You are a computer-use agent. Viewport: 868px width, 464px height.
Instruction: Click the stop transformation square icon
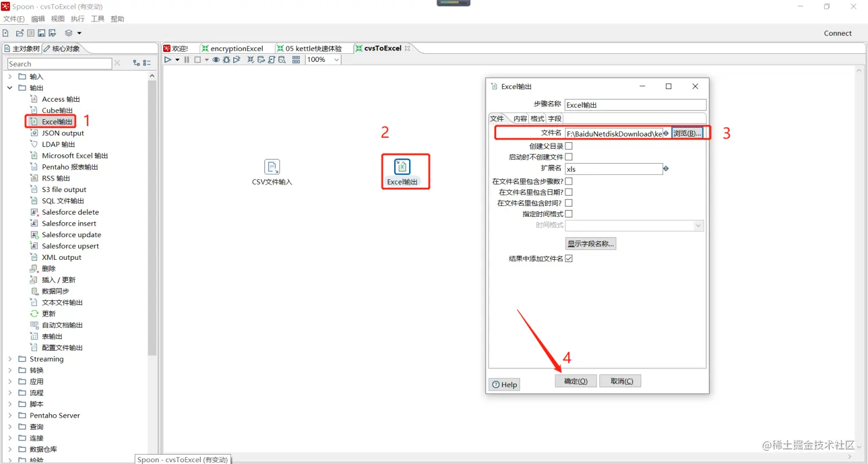197,60
